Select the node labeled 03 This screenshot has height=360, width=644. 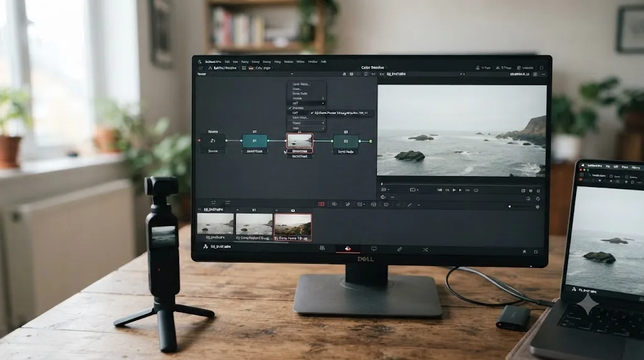click(345, 141)
